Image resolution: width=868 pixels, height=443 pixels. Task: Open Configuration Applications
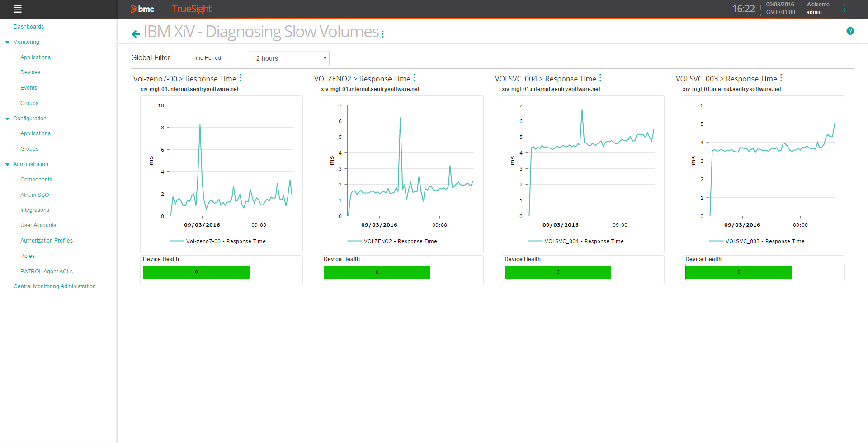[35, 133]
